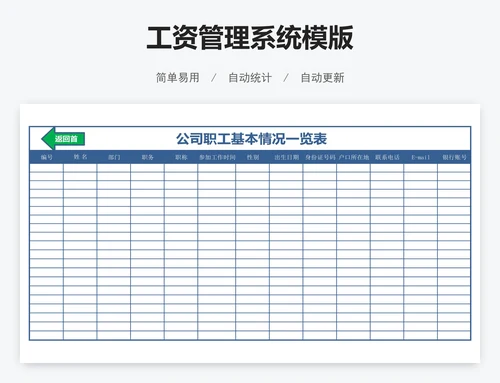Click the 自动更新 subtitle text
The width and height of the screenshot is (500, 383).
coord(322,78)
